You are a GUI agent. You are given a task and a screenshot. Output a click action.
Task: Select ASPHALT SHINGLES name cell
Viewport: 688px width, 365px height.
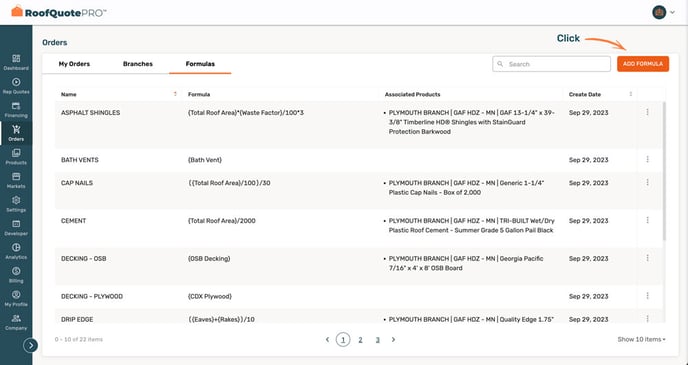90,113
